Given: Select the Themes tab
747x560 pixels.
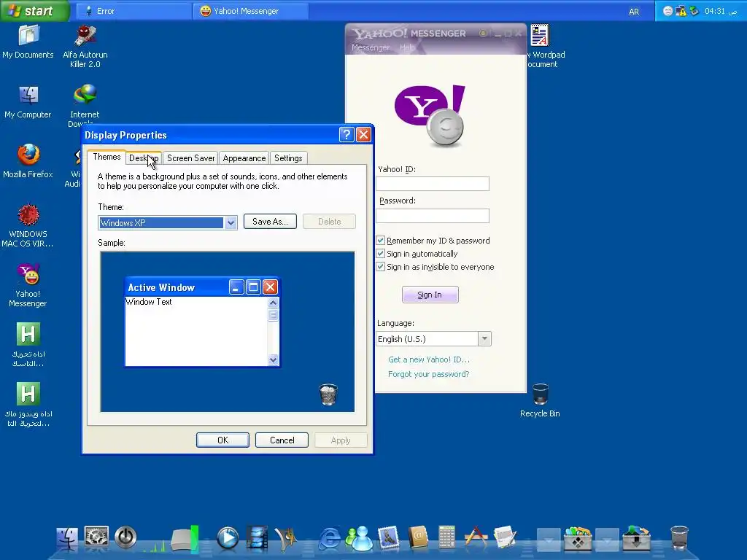Looking at the screenshot, I should point(107,157).
